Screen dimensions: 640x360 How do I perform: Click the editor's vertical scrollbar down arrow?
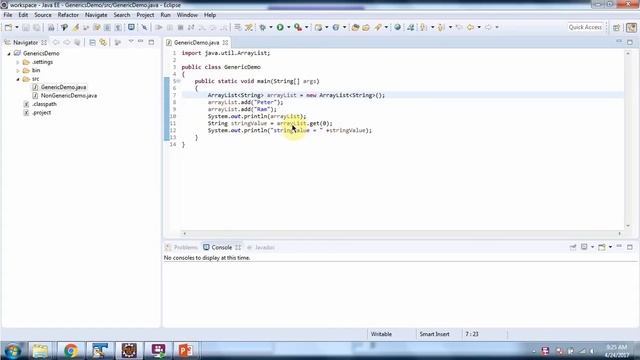pyautogui.click(x=628, y=226)
